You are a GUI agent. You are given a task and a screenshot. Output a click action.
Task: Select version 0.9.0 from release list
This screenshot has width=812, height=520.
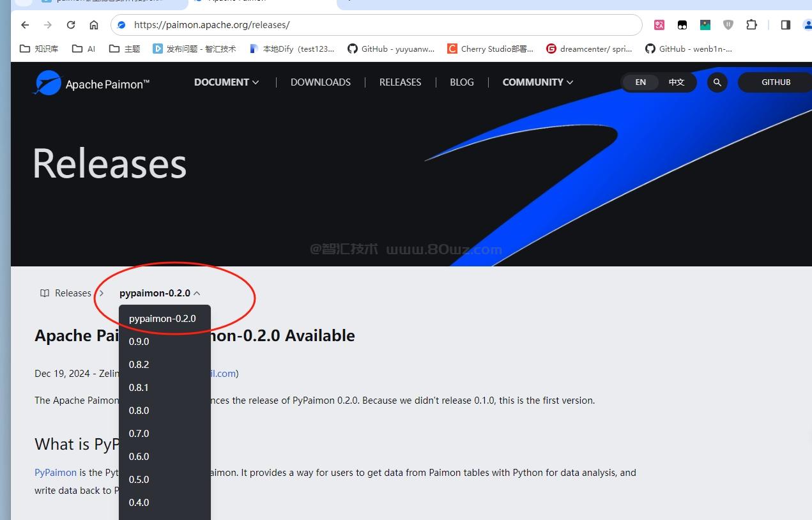pos(139,342)
